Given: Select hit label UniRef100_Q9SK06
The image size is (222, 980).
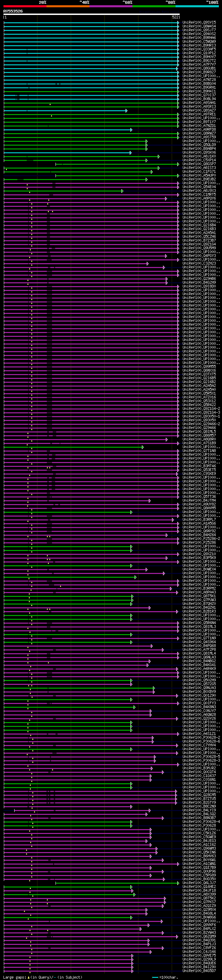Looking at the screenshot, I should pos(199,153).
